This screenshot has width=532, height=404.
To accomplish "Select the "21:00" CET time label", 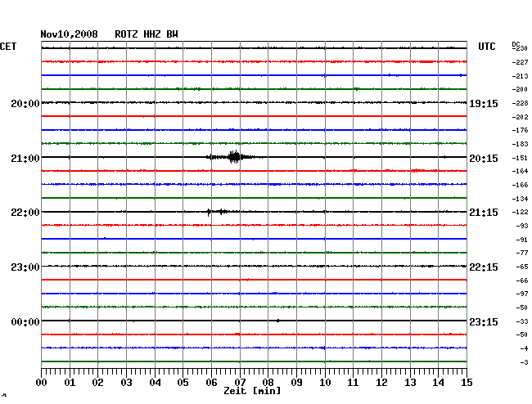I will point(25,159).
